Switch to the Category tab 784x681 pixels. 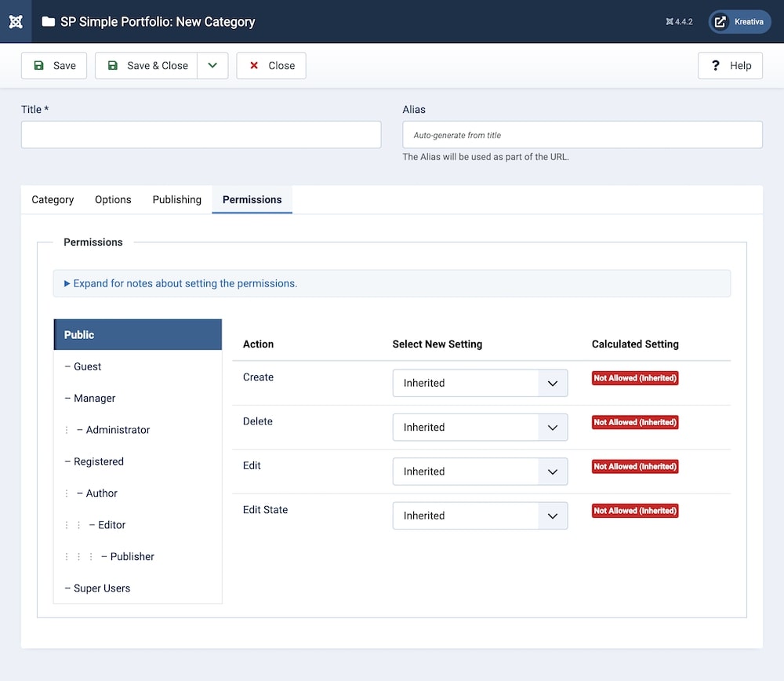(x=53, y=200)
